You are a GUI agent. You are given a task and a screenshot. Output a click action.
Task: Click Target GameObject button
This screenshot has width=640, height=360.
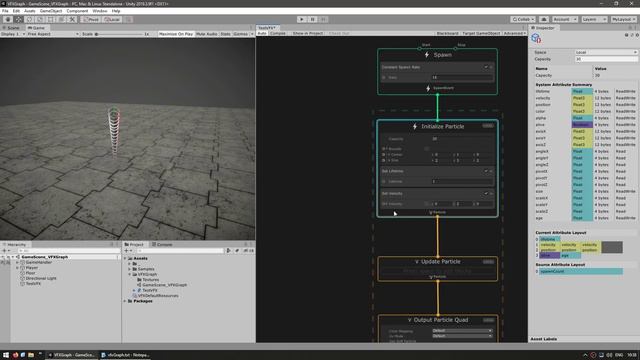pos(481,33)
